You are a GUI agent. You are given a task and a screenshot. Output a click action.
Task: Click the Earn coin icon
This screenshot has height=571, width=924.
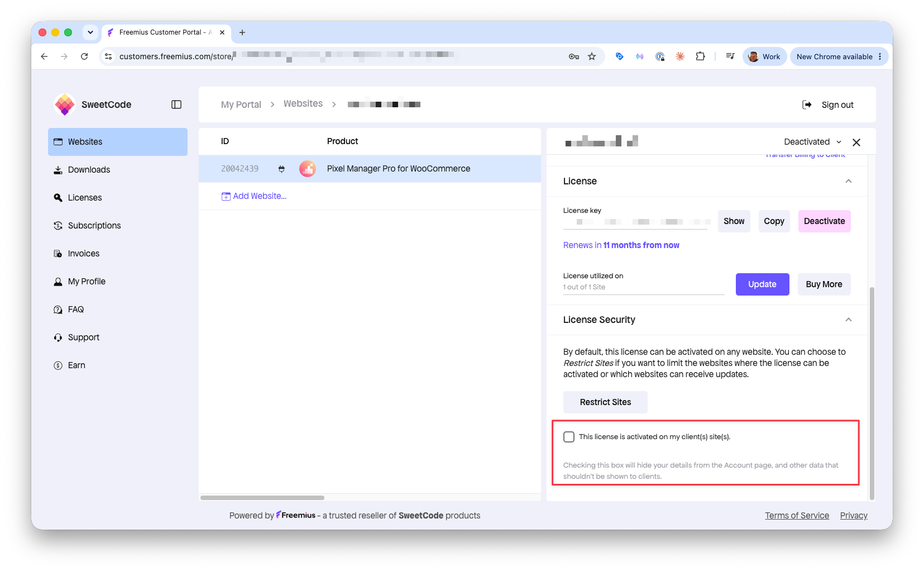pyautogui.click(x=58, y=365)
